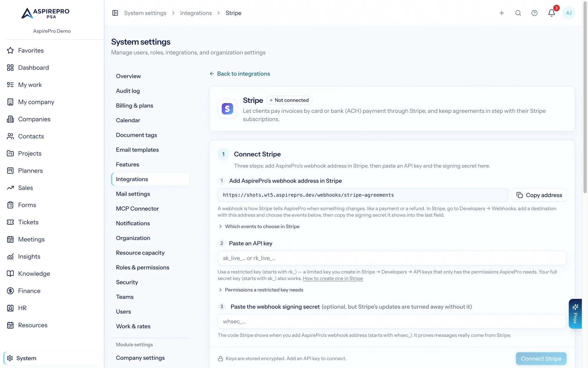Click Connect Stripe button
The height and width of the screenshot is (368, 588).
coord(541,359)
